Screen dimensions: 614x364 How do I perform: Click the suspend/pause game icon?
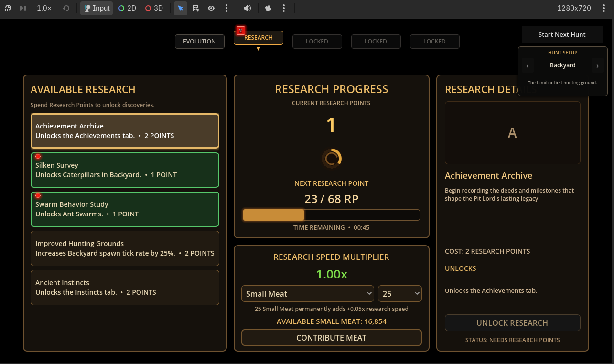(8, 8)
